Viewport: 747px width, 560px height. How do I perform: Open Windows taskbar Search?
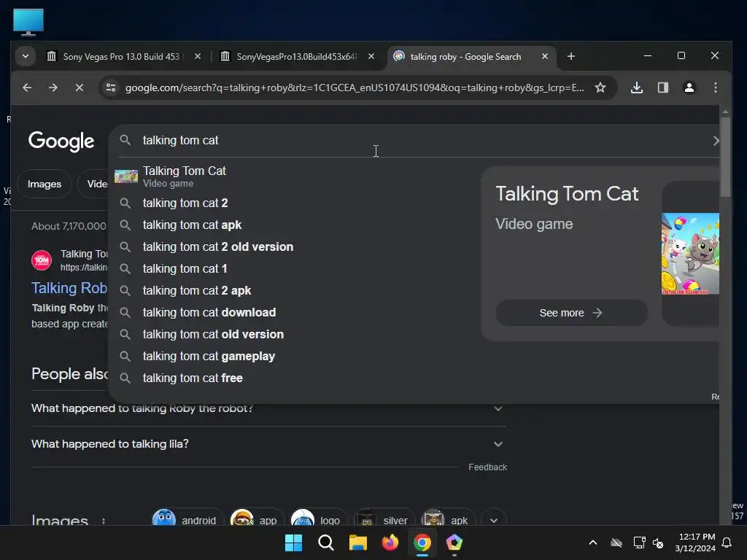tap(326, 542)
